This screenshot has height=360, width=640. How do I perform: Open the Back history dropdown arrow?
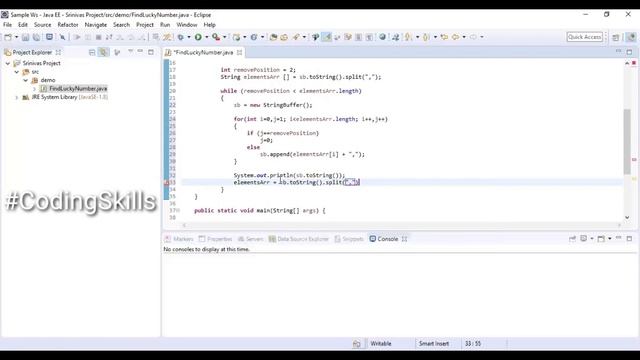coord(464,37)
